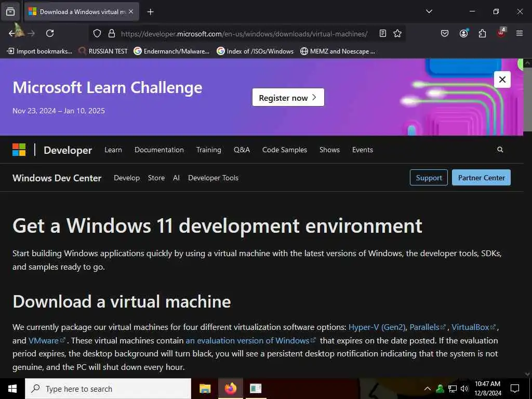The height and width of the screenshot is (399, 532).
Task: Switch to Firefox in taskbar
Action: pyautogui.click(x=230, y=389)
